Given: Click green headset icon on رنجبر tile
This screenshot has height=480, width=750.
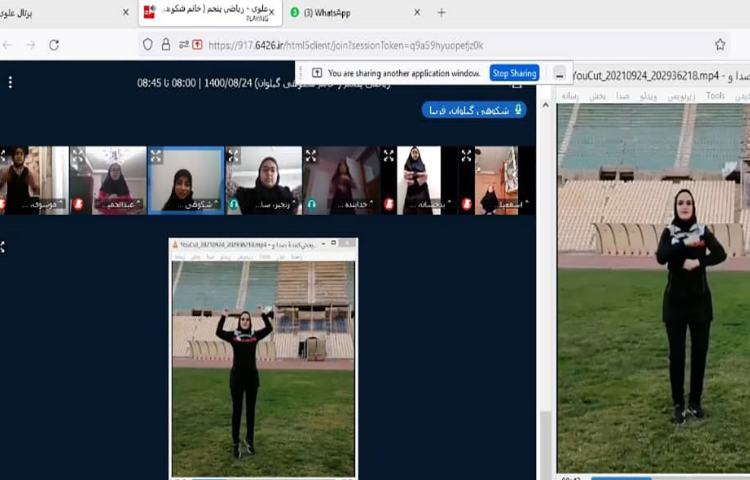Looking at the screenshot, I should click(233, 205).
